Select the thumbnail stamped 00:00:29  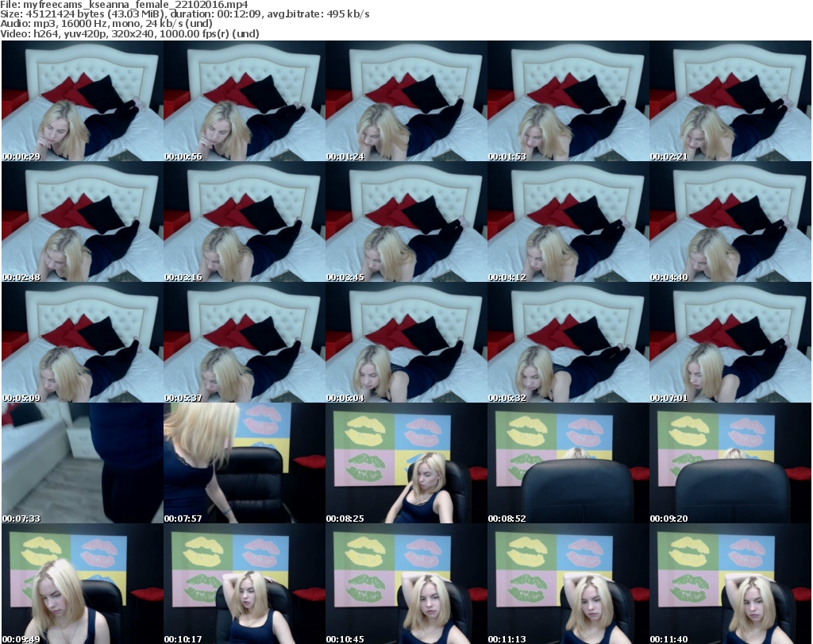[83, 101]
